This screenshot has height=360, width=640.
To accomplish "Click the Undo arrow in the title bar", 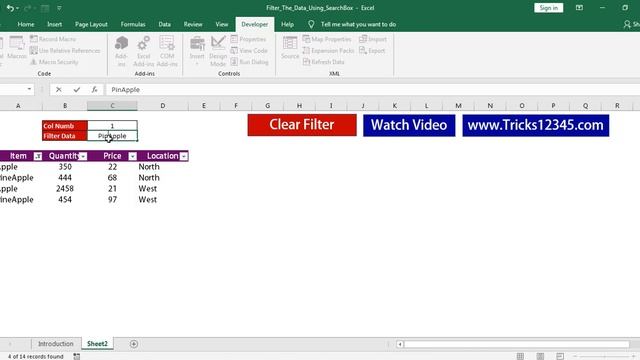I will (x=10, y=8).
